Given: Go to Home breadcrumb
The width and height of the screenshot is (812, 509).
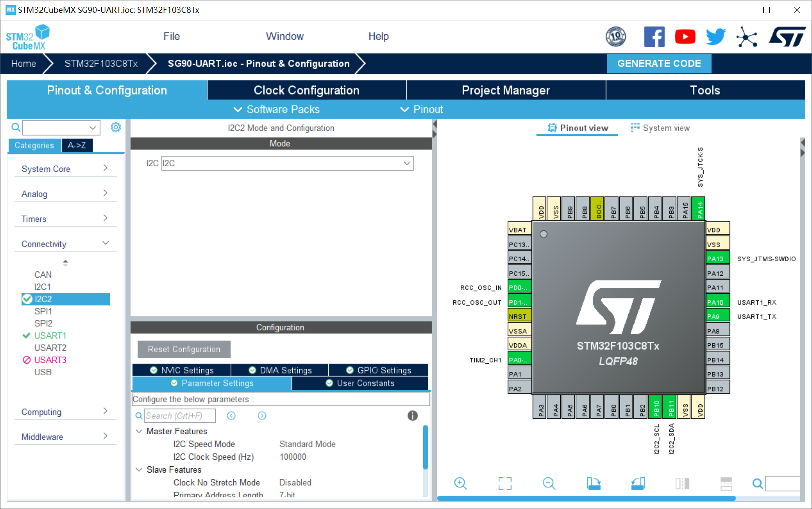Looking at the screenshot, I should coord(24,64).
